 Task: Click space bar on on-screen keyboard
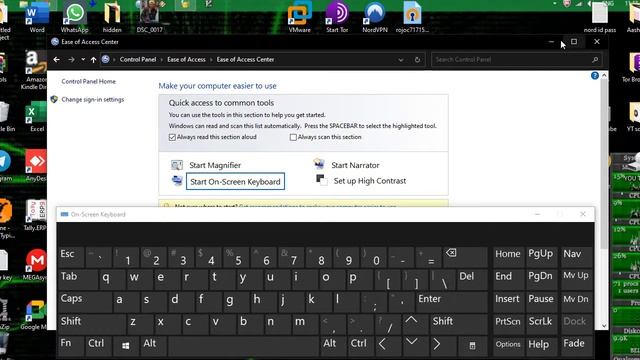pyautogui.click(x=243, y=346)
